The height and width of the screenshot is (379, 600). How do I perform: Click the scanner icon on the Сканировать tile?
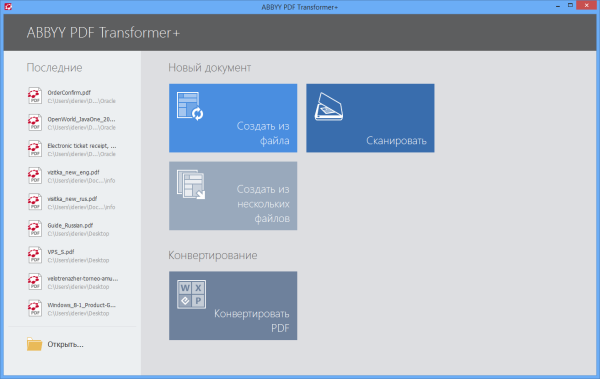[328, 107]
